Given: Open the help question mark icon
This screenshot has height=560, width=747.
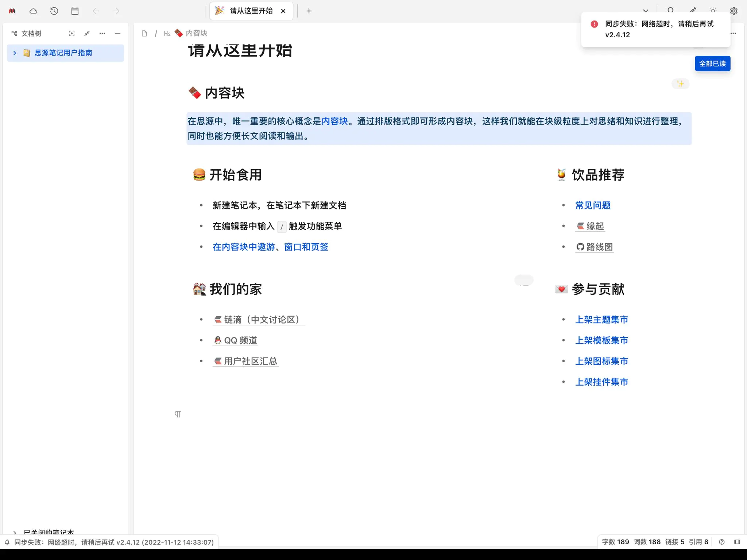Looking at the screenshot, I should pyautogui.click(x=721, y=542).
